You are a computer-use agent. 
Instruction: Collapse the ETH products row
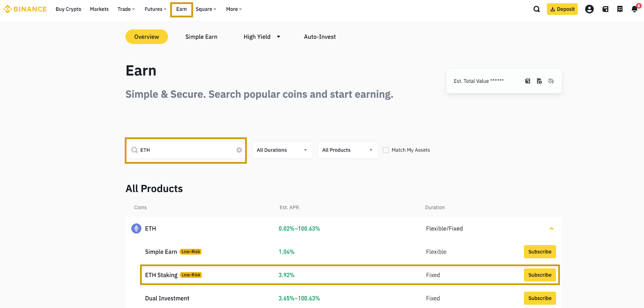[551, 228]
